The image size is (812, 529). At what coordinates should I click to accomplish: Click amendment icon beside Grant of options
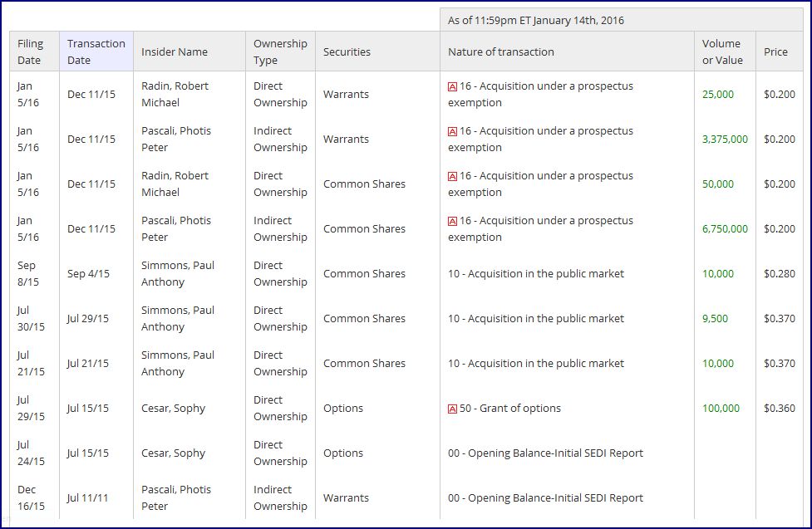click(452, 409)
